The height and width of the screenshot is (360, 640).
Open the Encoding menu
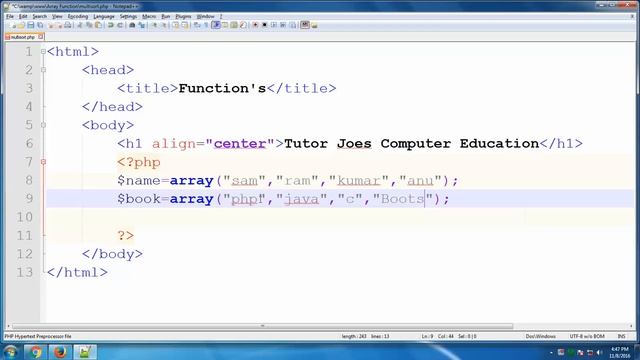78,16
